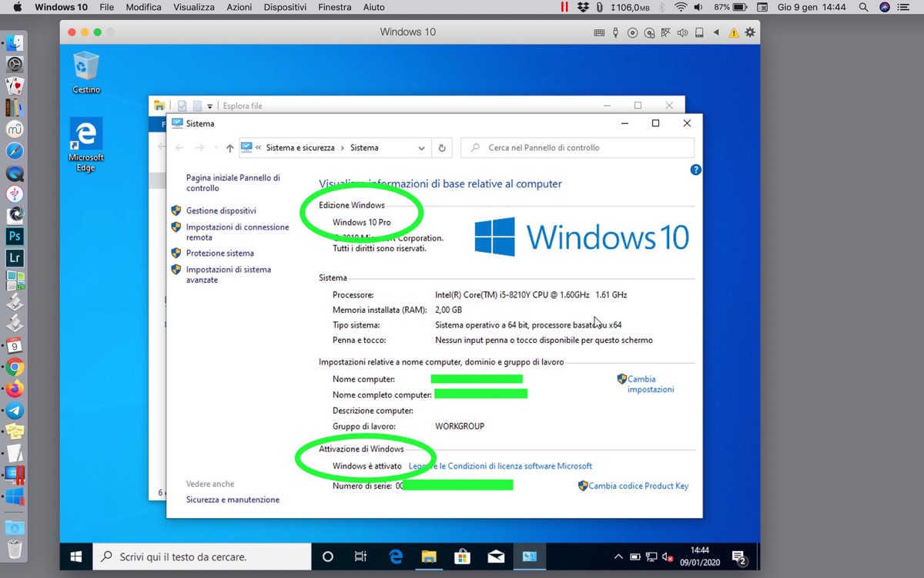Open the File menu
This screenshot has width=924, height=578.
click(107, 7)
